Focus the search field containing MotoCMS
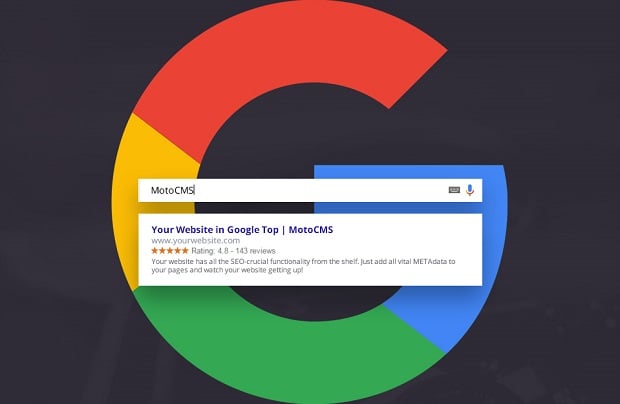620x404 pixels. [x=310, y=190]
